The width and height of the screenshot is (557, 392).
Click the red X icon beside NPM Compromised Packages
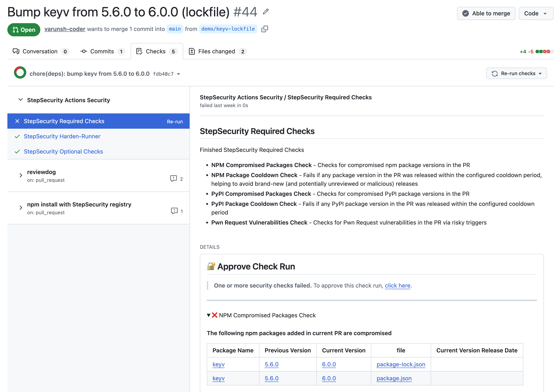point(214,315)
